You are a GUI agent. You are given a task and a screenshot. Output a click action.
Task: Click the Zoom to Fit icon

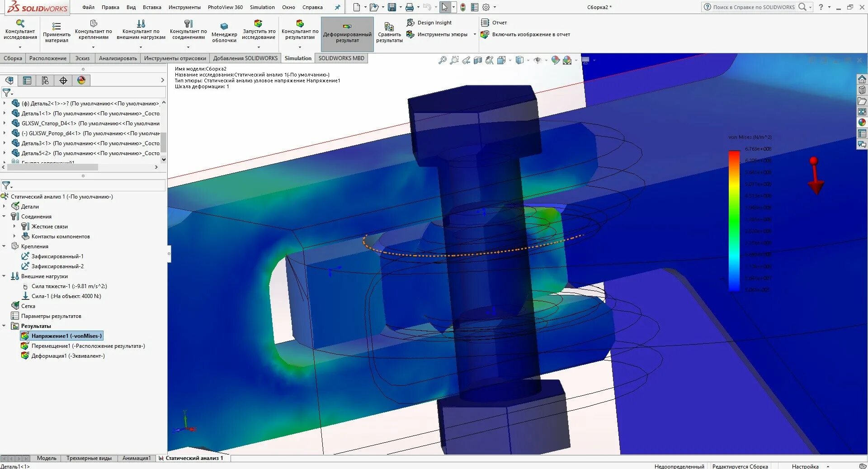coord(443,60)
